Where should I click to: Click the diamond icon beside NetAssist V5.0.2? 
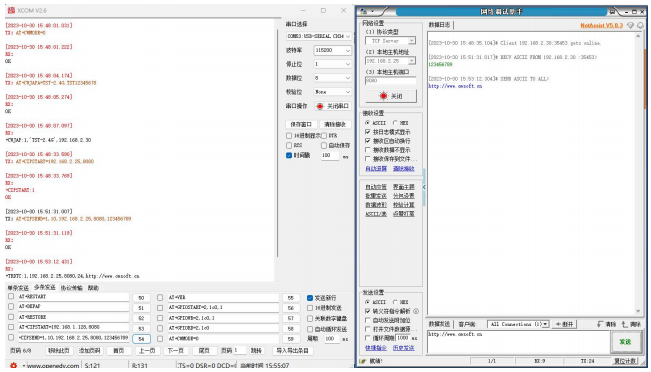pyautogui.click(x=630, y=25)
